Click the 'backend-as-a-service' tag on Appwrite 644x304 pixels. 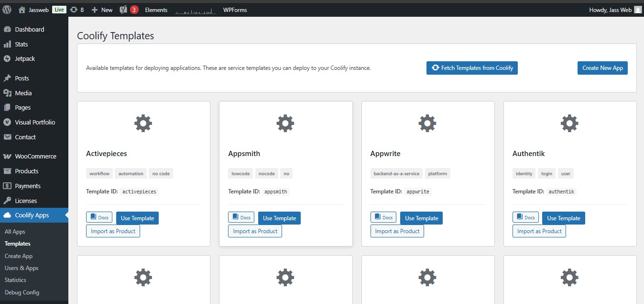point(396,174)
